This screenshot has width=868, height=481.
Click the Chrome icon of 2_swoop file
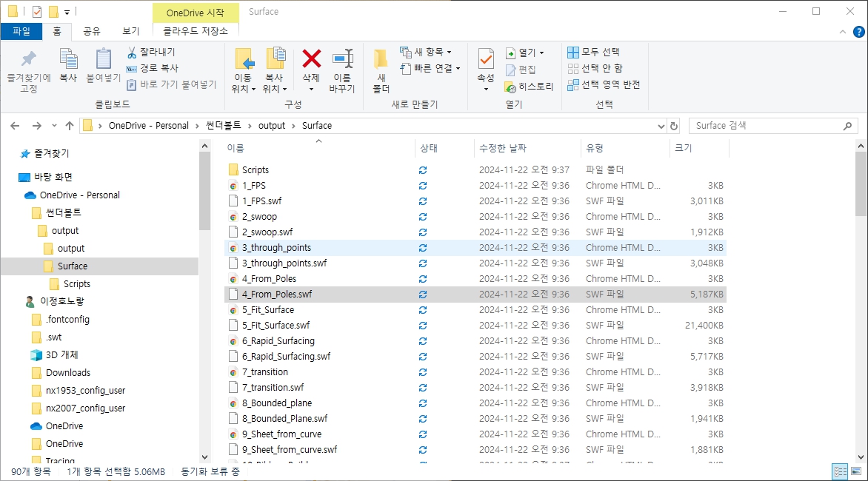[x=233, y=217]
